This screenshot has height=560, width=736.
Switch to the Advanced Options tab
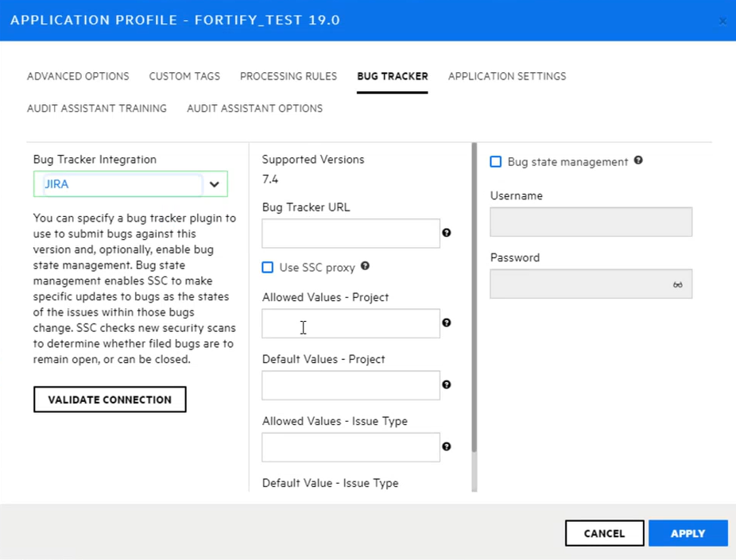78,76
